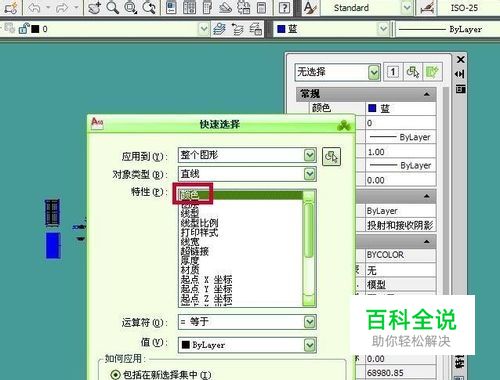Viewport: 500px width, 380px height.
Task: Open the Properties palette toolbar icon
Action: coord(171,7)
